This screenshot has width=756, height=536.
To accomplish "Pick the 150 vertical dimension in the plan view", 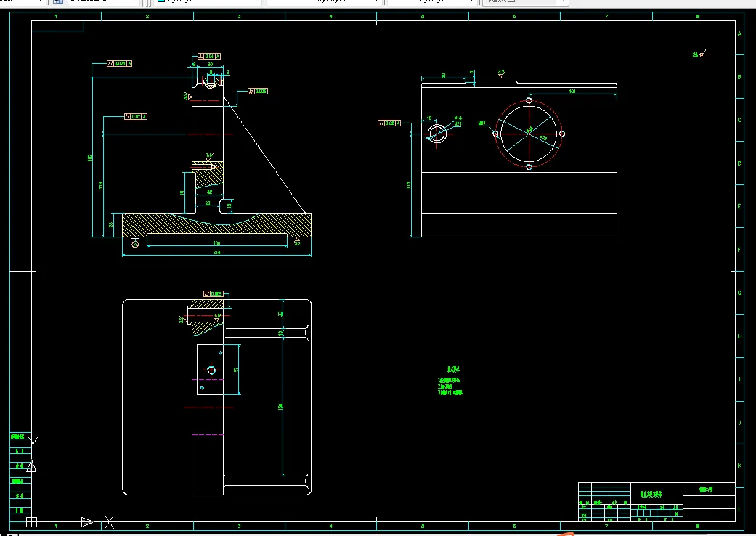I will [280, 407].
